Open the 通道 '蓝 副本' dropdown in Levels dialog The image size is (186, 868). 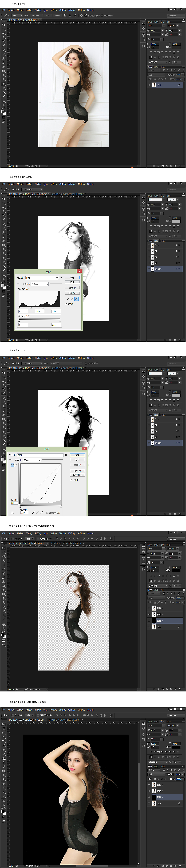click(40, 284)
